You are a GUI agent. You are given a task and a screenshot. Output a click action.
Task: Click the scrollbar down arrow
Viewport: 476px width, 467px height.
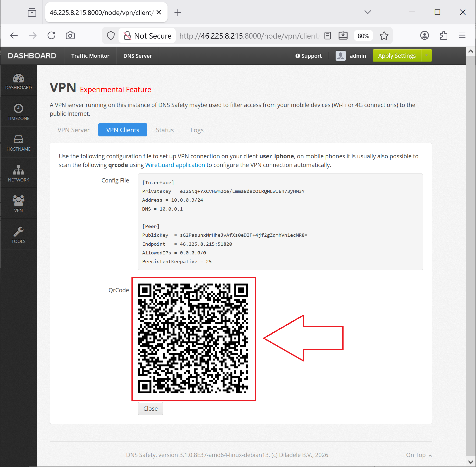pyautogui.click(x=471, y=462)
